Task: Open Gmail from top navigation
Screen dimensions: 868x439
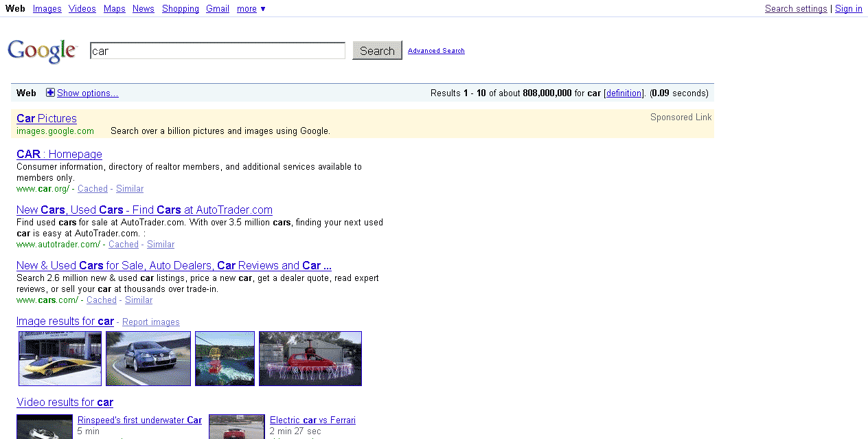Action: 218,9
